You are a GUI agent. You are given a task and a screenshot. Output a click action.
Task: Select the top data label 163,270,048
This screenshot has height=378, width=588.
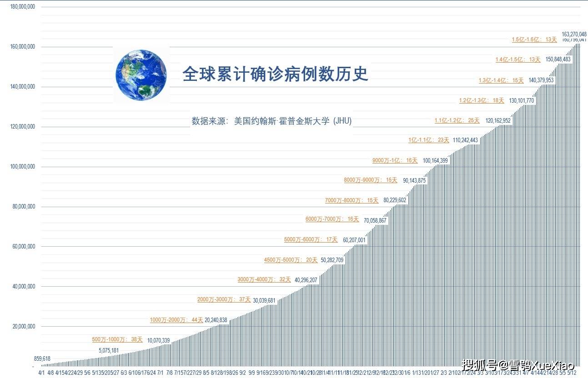[574, 34]
